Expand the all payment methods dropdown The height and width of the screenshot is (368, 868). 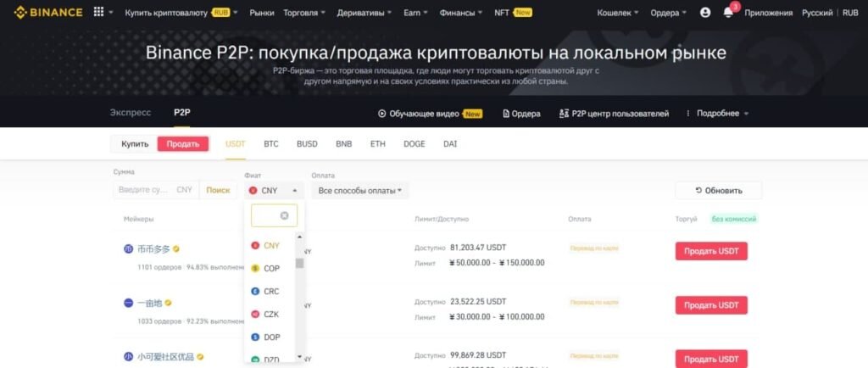[359, 191]
